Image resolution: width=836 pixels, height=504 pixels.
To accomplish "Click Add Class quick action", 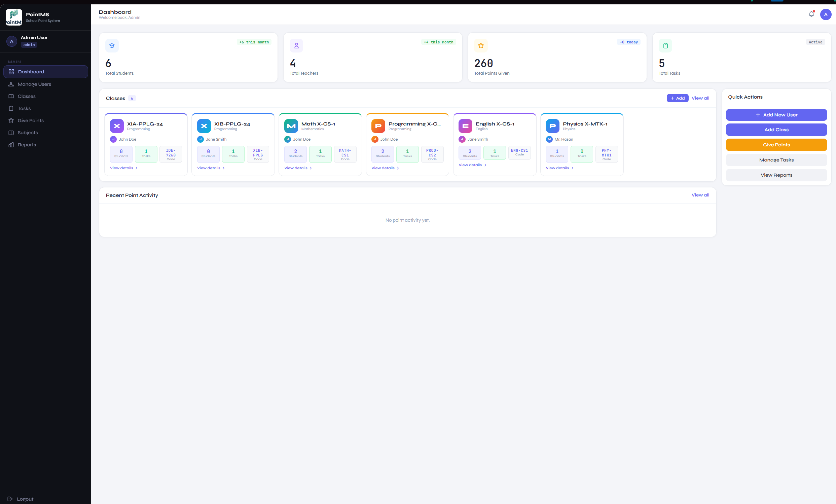I will (x=776, y=130).
